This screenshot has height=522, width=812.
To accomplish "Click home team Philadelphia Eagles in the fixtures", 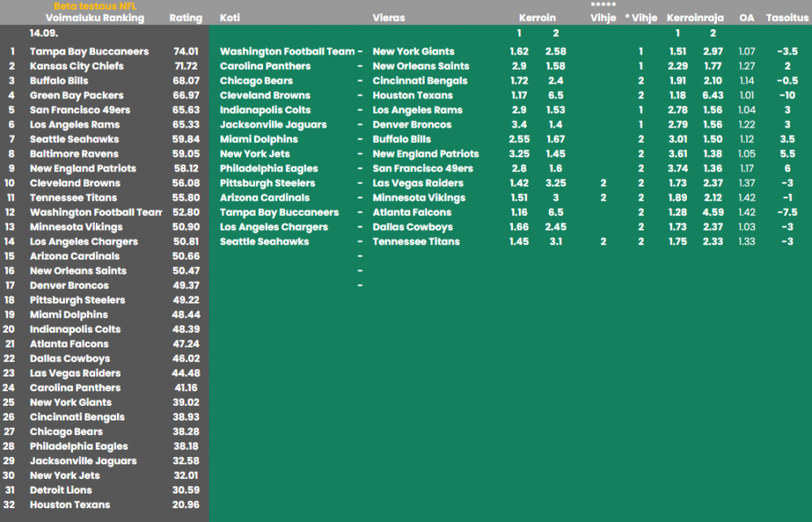I will tap(269, 168).
